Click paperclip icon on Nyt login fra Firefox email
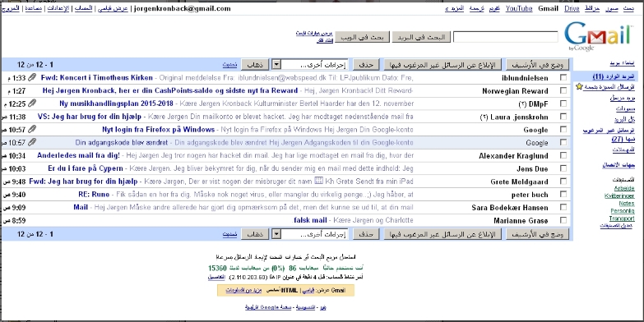 coord(31,130)
